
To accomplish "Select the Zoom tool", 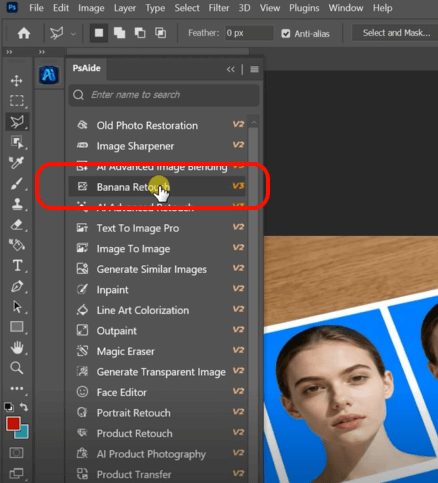I will (17, 368).
